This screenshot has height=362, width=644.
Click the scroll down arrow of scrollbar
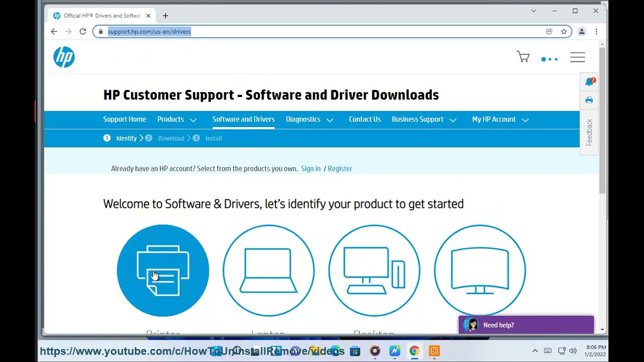point(602,330)
